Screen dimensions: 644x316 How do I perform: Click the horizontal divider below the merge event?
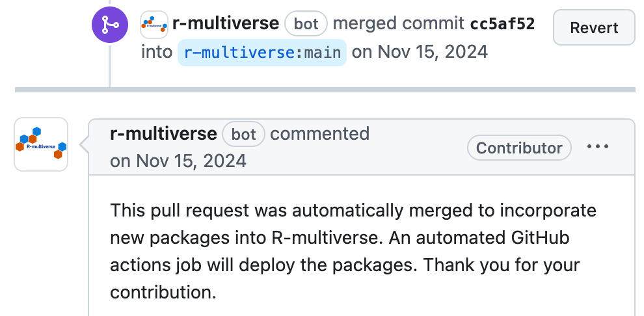325,90
